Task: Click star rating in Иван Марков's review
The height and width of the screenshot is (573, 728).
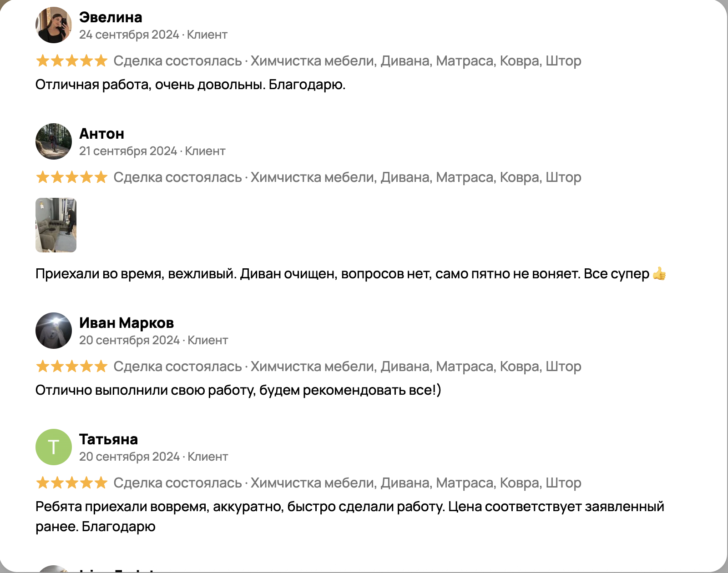Action: pyautogui.click(x=71, y=366)
